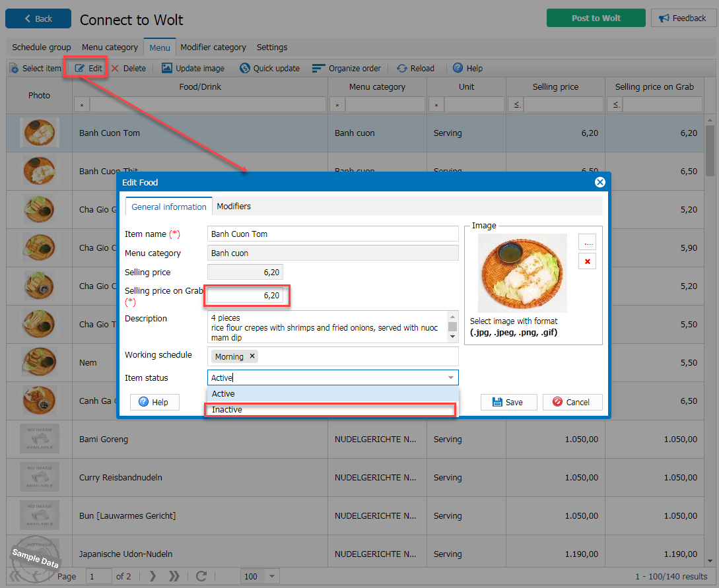This screenshot has height=588, width=719.
Task: Jump to the last page arrow
Action: [x=174, y=576]
